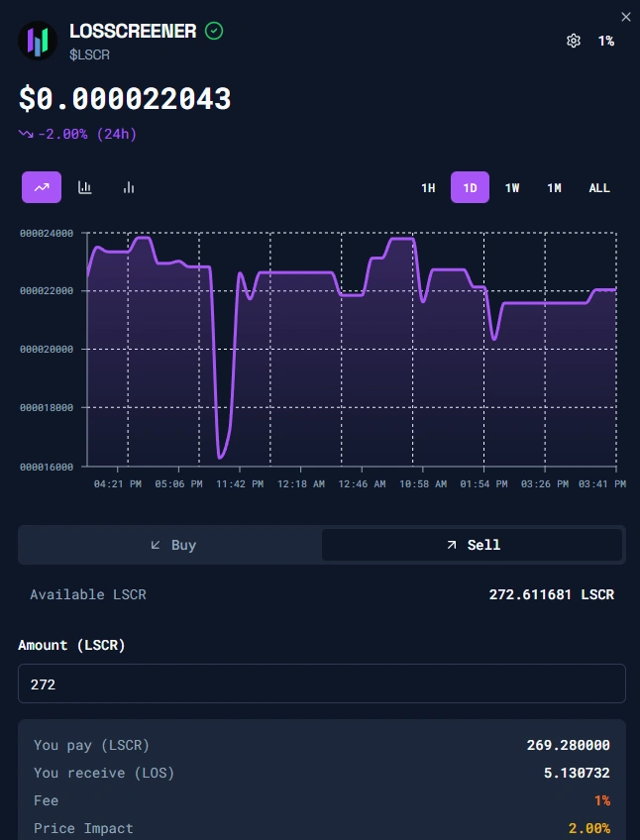The height and width of the screenshot is (840, 640).
Task: Click available balance 272.611681 LSCR
Action: pyautogui.click(x=551, y=594)
